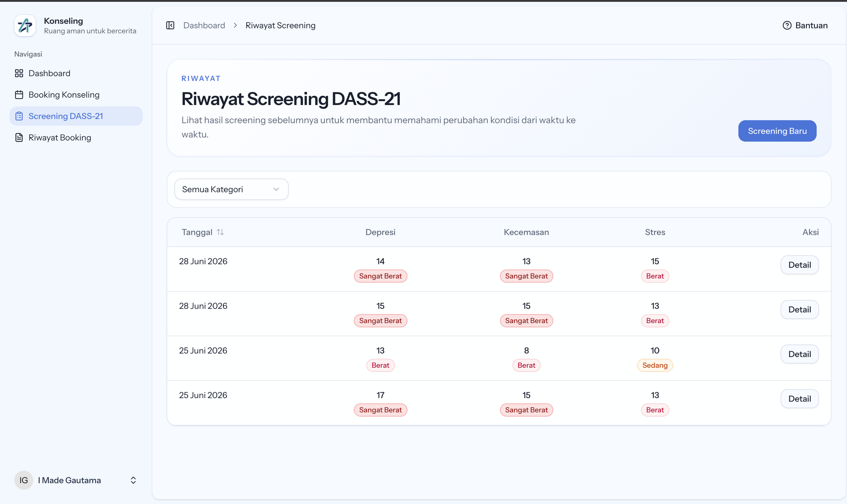Click Depresi score 14
The width and height of the screenshot is (847, 504).
point(380,261)
